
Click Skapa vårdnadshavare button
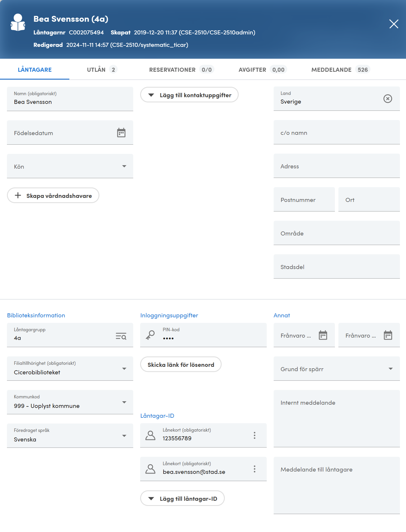click(x=53, y=196)
